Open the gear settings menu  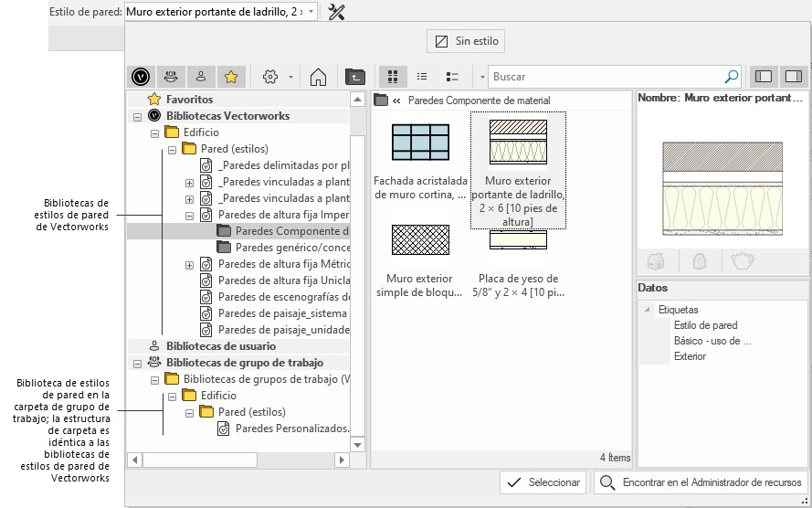click(x=269, y=77)
